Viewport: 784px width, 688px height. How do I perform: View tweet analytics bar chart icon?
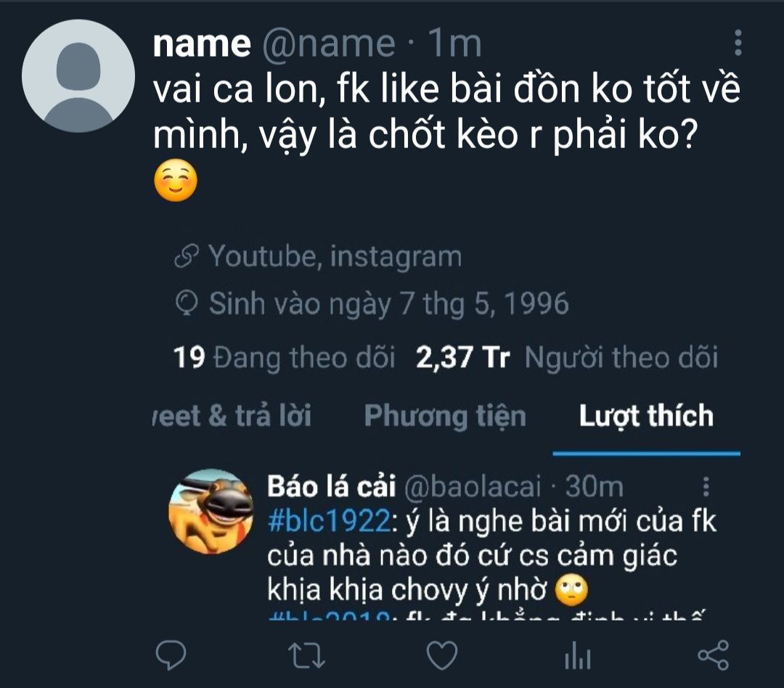577,657
